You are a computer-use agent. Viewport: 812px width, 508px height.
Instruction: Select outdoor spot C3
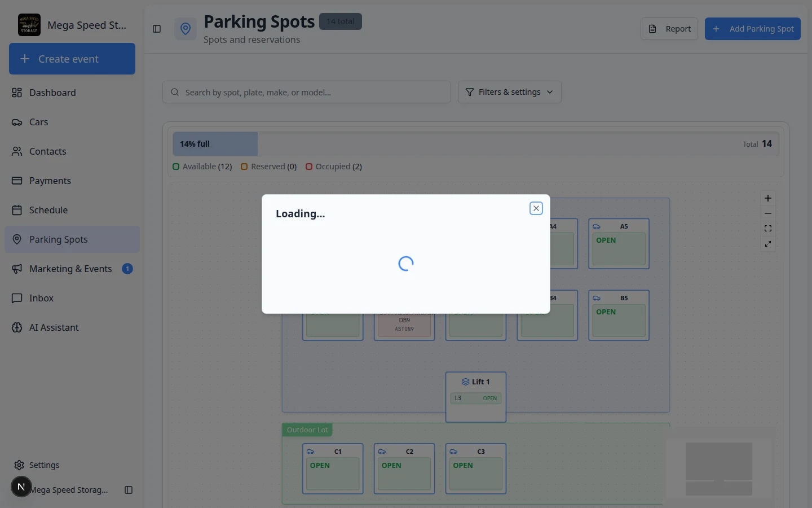(476, 469)
